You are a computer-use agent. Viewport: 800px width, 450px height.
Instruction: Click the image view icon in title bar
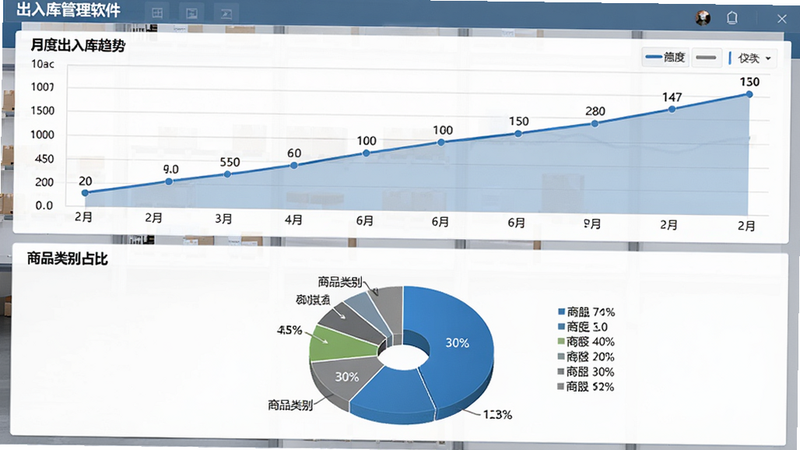192,14
